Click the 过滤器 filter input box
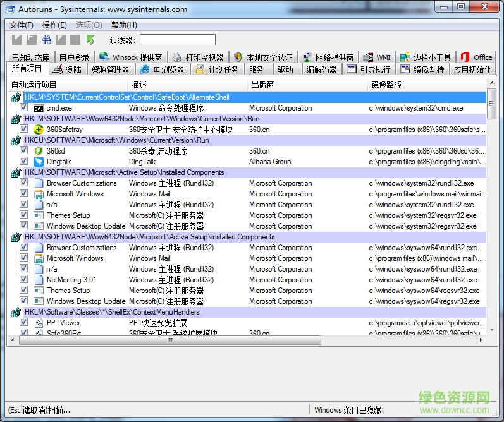 [178, 40]
